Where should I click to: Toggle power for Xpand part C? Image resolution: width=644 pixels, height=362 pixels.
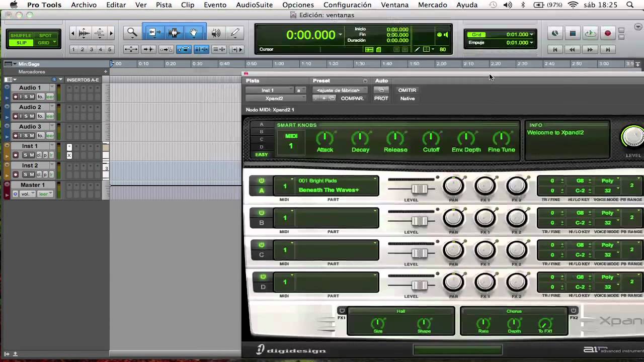click(x=262, y=245)
